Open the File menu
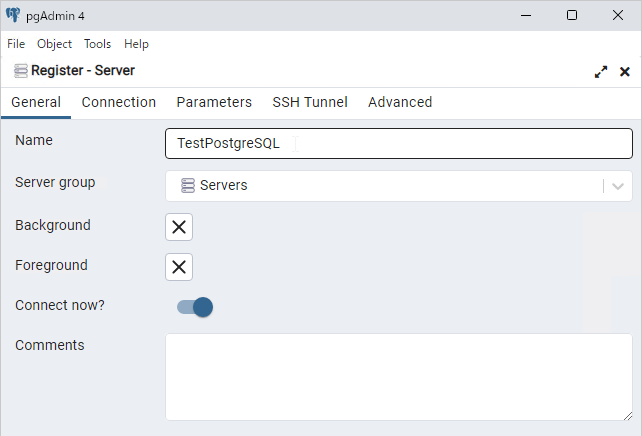 point(16,44)
